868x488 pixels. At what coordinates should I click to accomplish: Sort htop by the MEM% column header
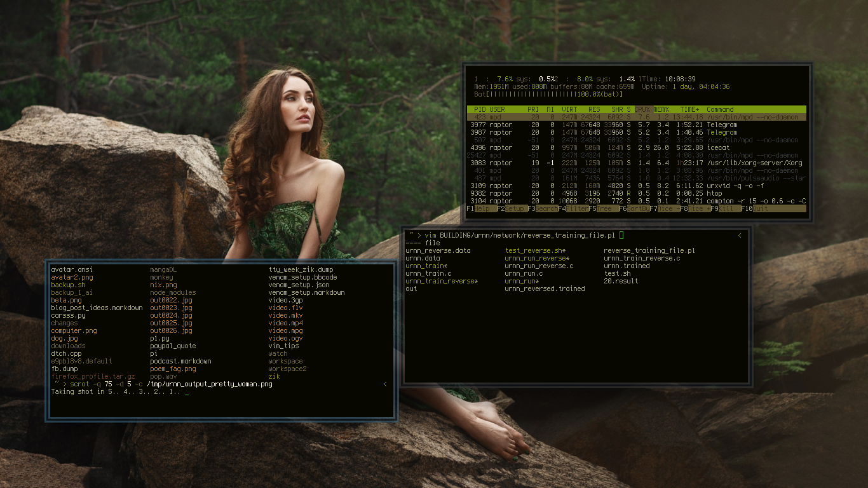(661, 109)
